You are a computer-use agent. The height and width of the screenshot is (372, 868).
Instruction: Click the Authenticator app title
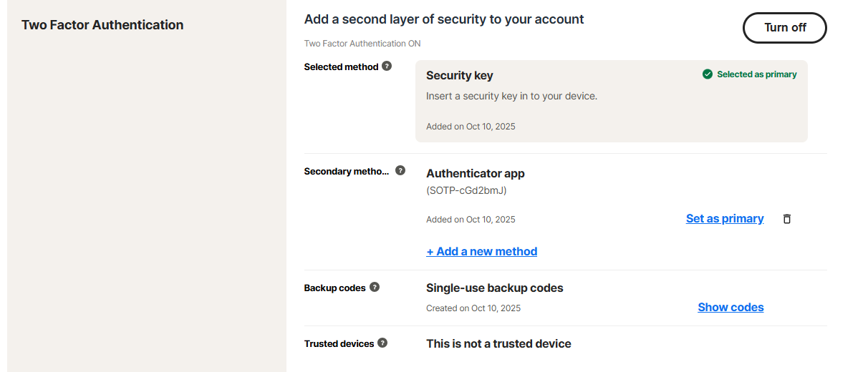pos(476,174)
